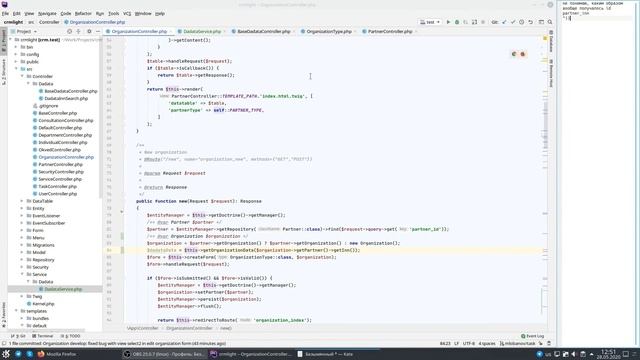
Task: Click the editor vertical scrollbar marker stripe
Action: (545, 180)
